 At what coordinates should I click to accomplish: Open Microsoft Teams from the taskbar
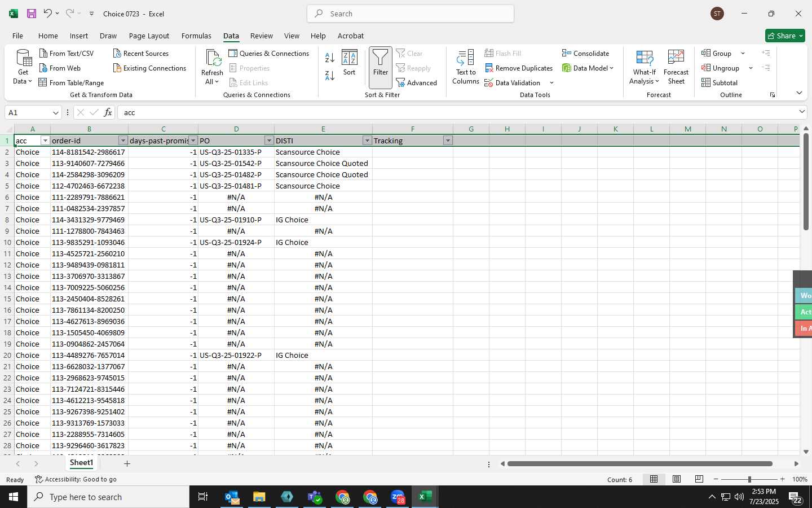point(315,497)
